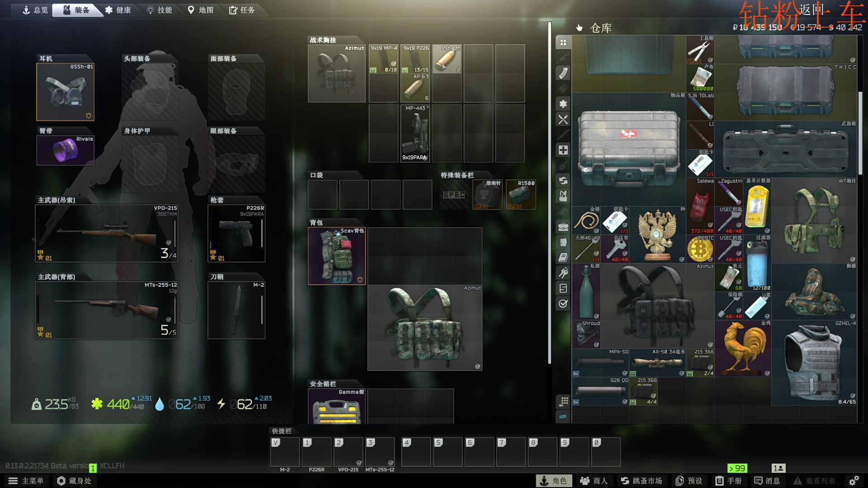Open 消息 messages
Viewport: 868px width, 488px height.
(767, 481)
